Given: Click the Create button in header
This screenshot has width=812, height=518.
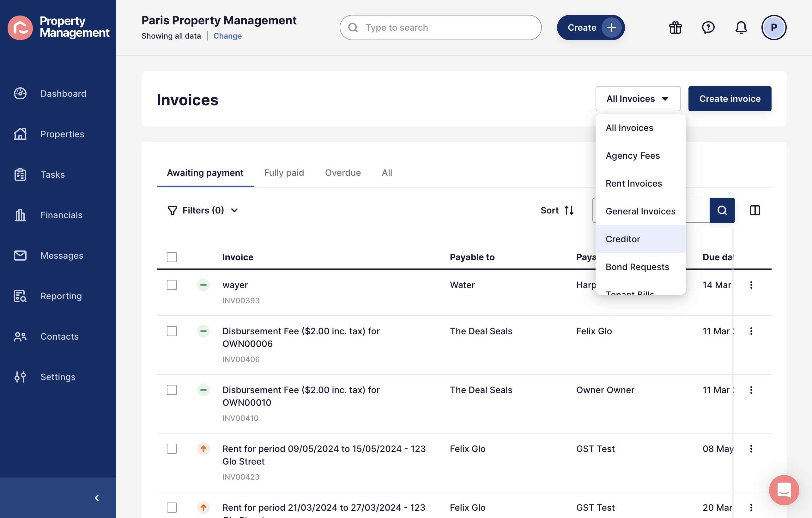Looking at the screenshot, I should coord(591,27).
